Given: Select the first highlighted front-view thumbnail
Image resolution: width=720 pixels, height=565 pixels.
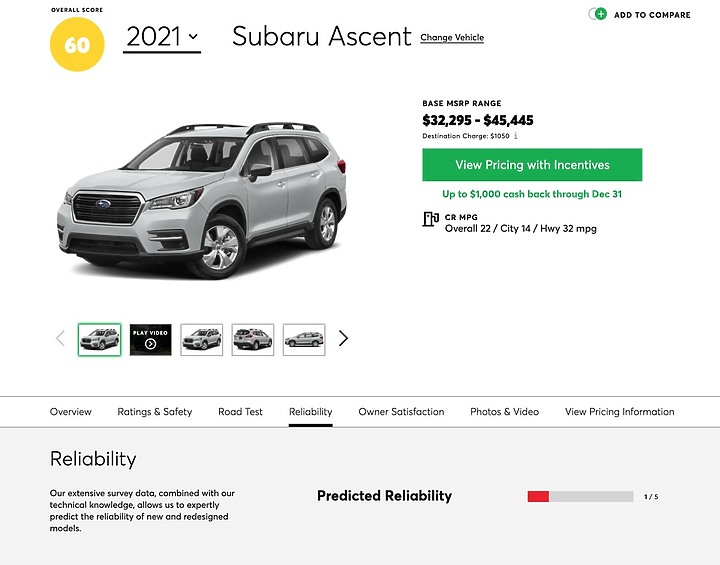Looking at the screenshot, I should pyautogui.click(x=100, y=339).
